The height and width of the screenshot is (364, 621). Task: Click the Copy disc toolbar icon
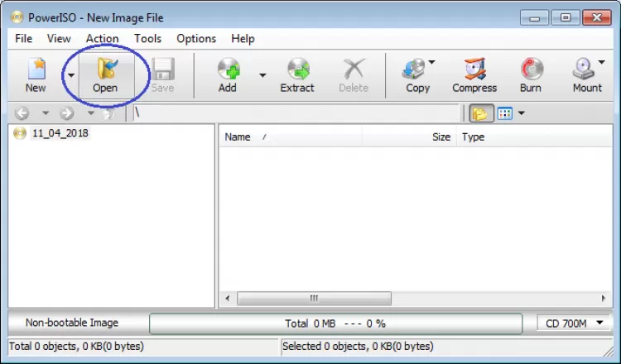tap(414, 69)
